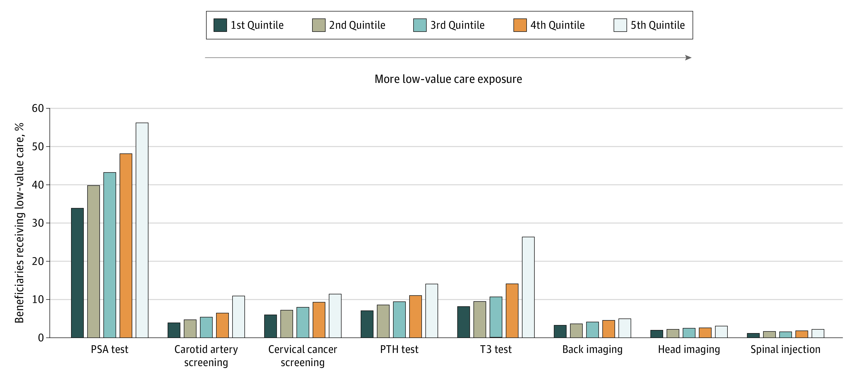Click the Cervical cancer screening 4th quintile orange bar
The width and height of the screenshot is (868, 377).
319,320
